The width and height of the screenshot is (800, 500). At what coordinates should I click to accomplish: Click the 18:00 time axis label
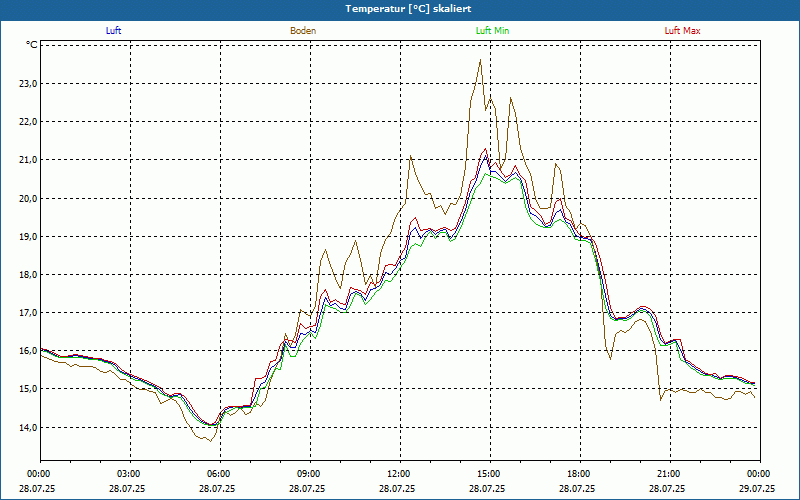tap(580, 474)
